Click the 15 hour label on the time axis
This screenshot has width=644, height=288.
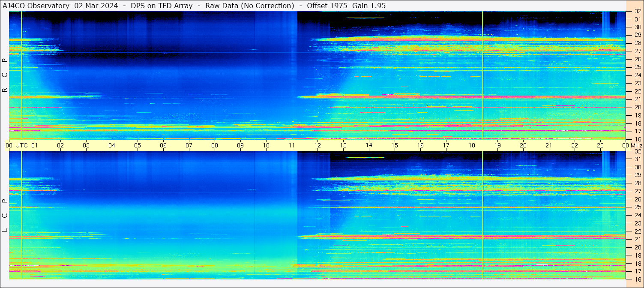point(395,145)
